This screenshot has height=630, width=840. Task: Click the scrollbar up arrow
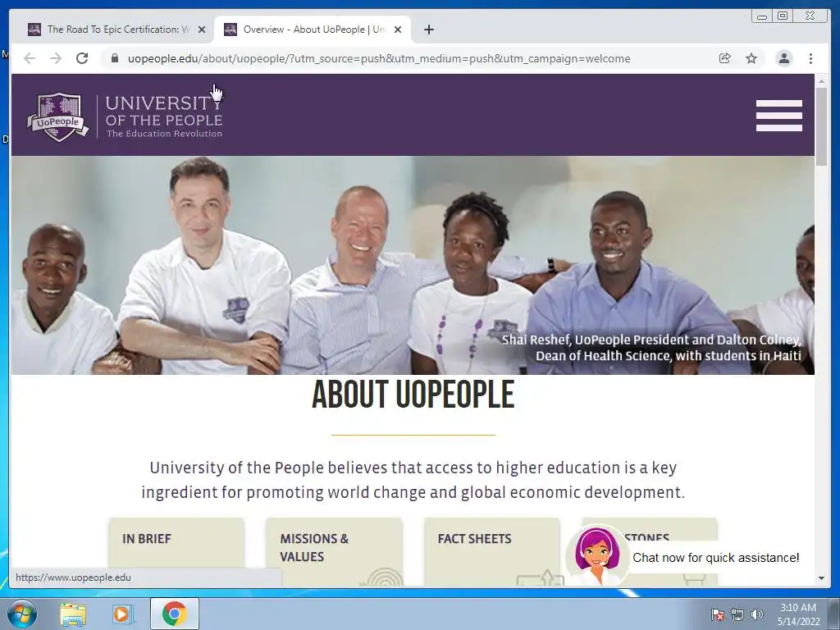click(822, 81)
